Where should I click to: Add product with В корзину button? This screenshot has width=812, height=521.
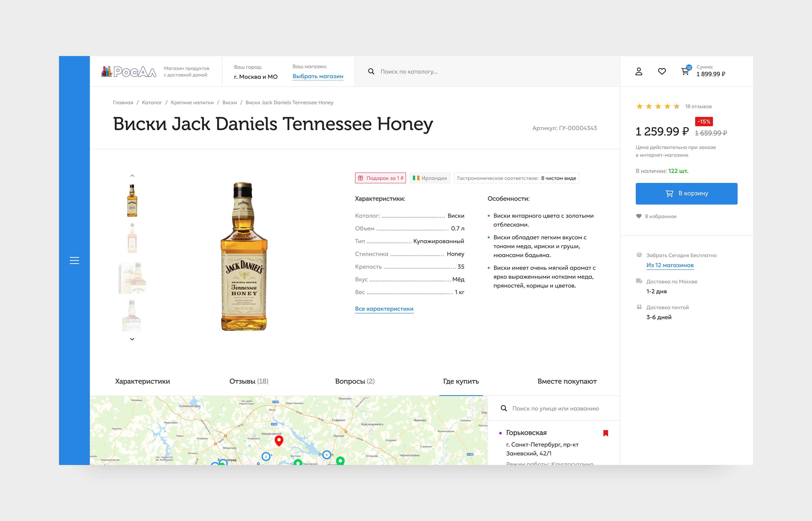(686, 193)
